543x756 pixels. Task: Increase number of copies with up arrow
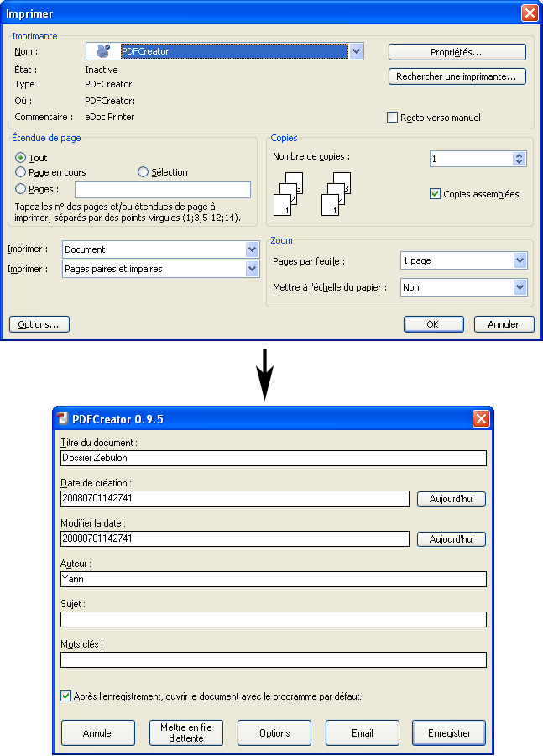point(519,155)
